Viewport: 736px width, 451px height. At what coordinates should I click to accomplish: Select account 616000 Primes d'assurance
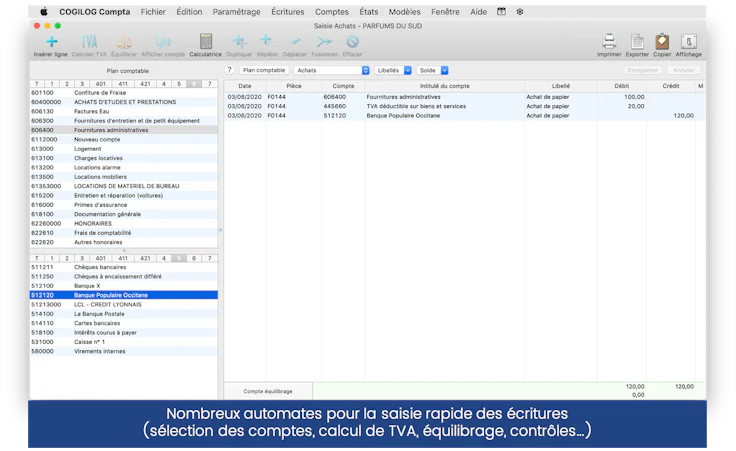coord(124,205)
